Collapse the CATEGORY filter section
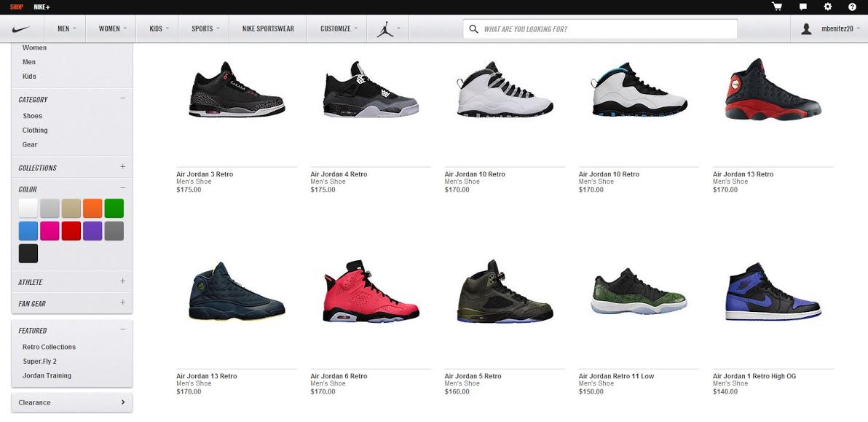868x422 pixels. pyautogui.click(x=123, y=98)
